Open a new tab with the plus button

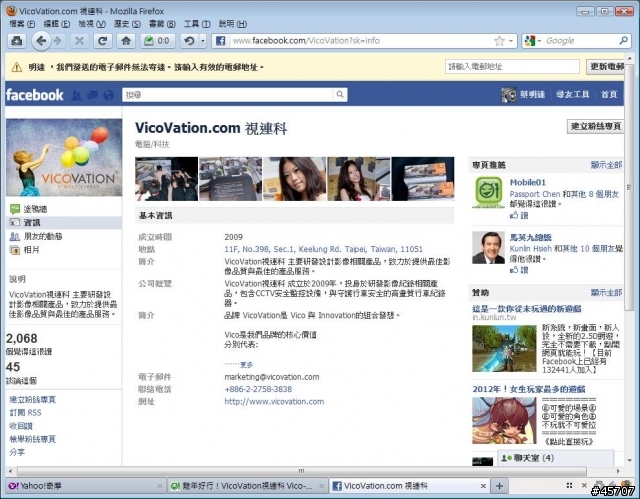[499, 486]
